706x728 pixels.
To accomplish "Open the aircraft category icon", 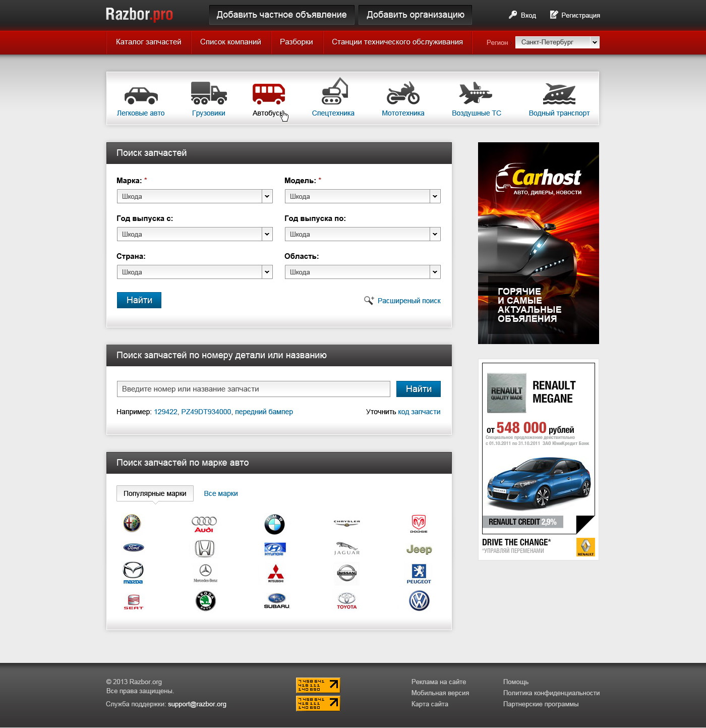I will pyautogui.click(x=476, y=93).
